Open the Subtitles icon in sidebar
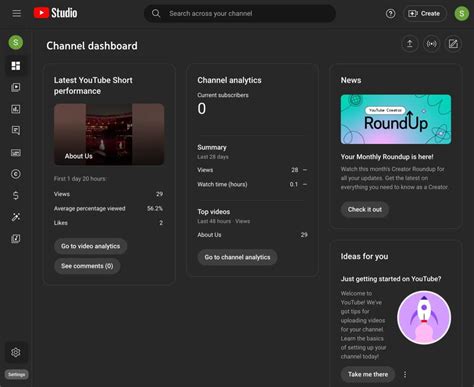474x387 pixels. click(x=16, y=153)
